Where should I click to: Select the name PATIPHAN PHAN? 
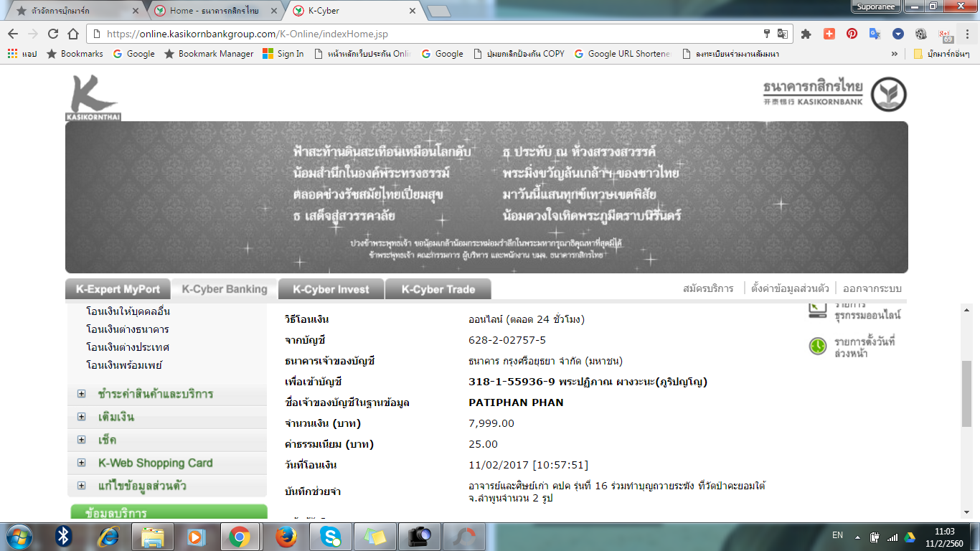[x=516, y=402]
